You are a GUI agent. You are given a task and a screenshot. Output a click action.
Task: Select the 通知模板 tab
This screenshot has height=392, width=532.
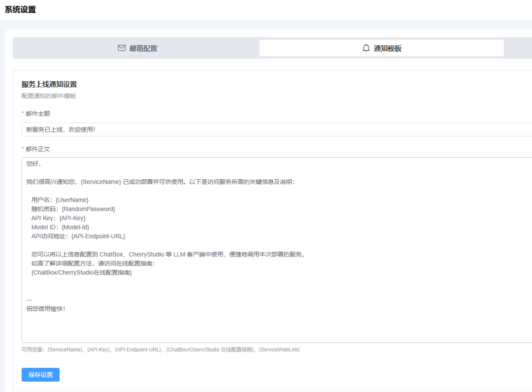[382, 48]
